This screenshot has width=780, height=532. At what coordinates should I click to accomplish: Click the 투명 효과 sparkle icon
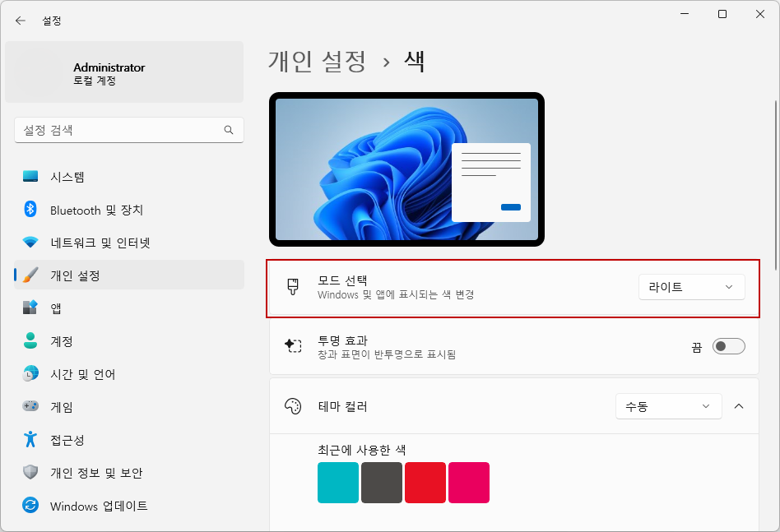click(293, 345)
